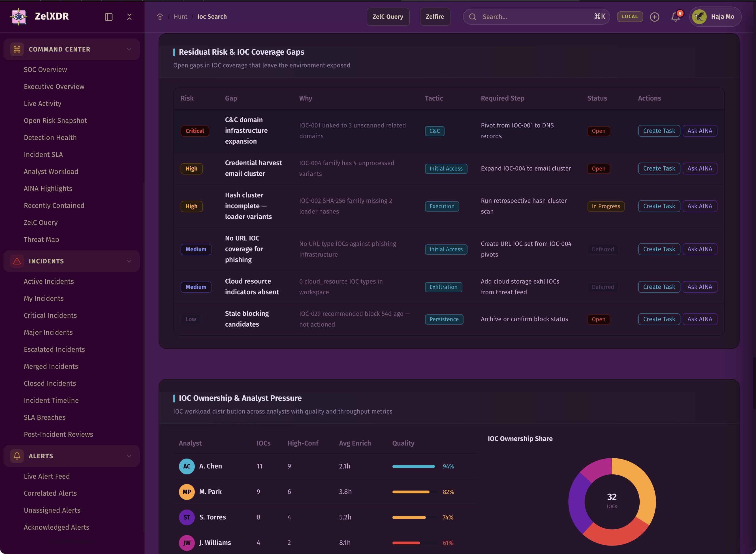Toggle the sidebar panel layout icon
The width and height of the screenshot is (756, 554).
pos(109,17)
